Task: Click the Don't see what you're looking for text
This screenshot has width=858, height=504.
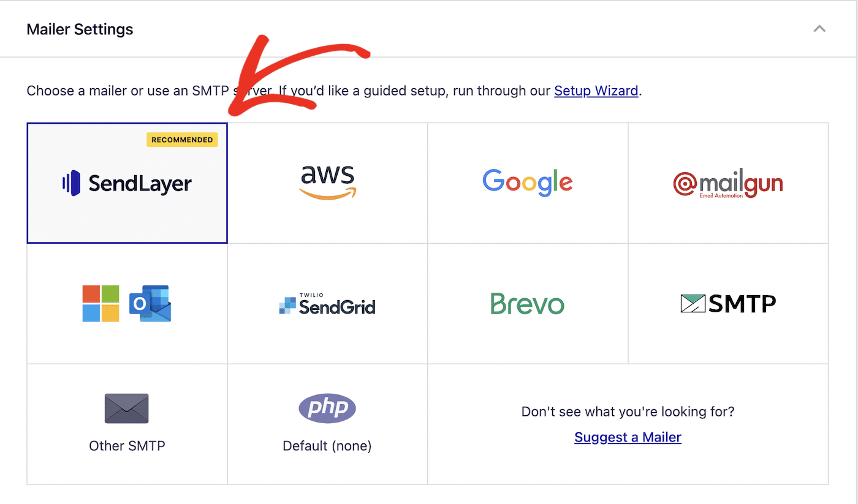Action: click(x=628, y=412)
